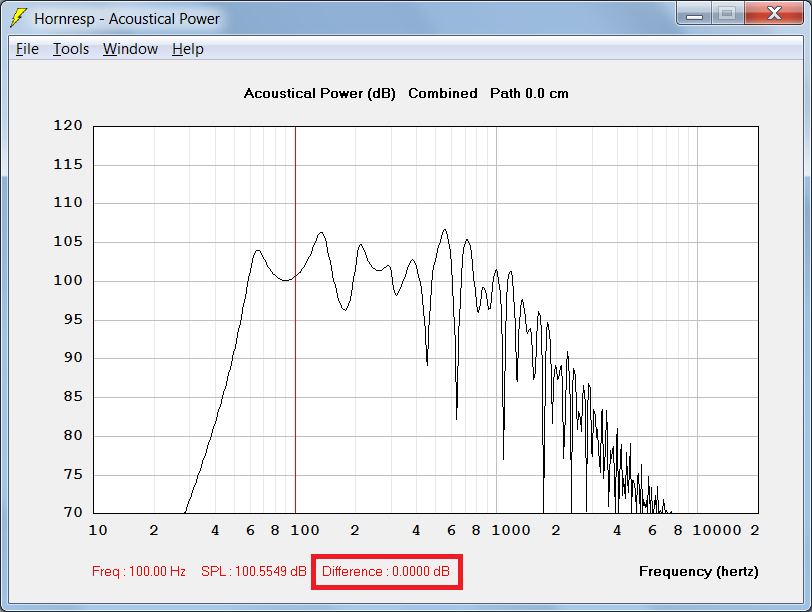Minimize the Hornresp window
Screen dimensions: 812x612
click(694, 13)
